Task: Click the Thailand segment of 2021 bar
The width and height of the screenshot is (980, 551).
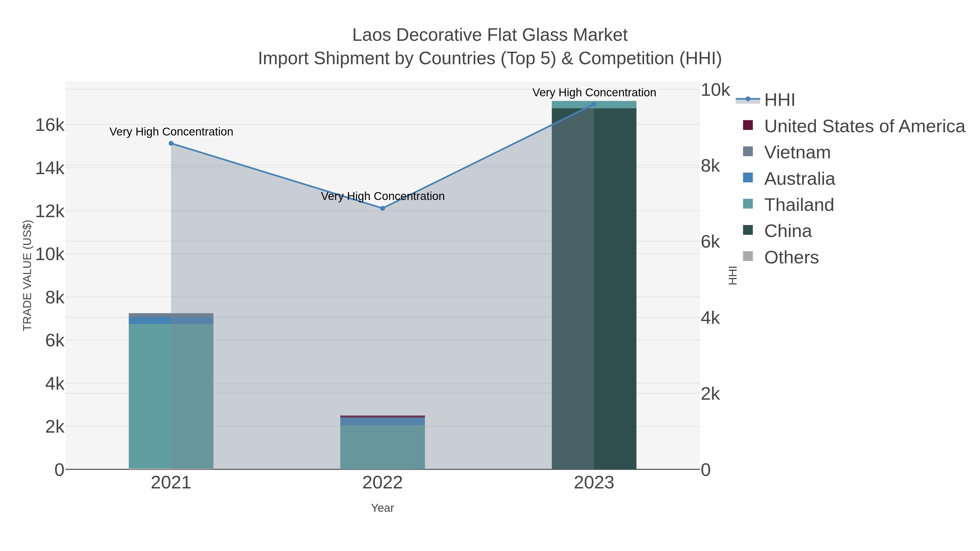Action: click(x=171, y=396)
